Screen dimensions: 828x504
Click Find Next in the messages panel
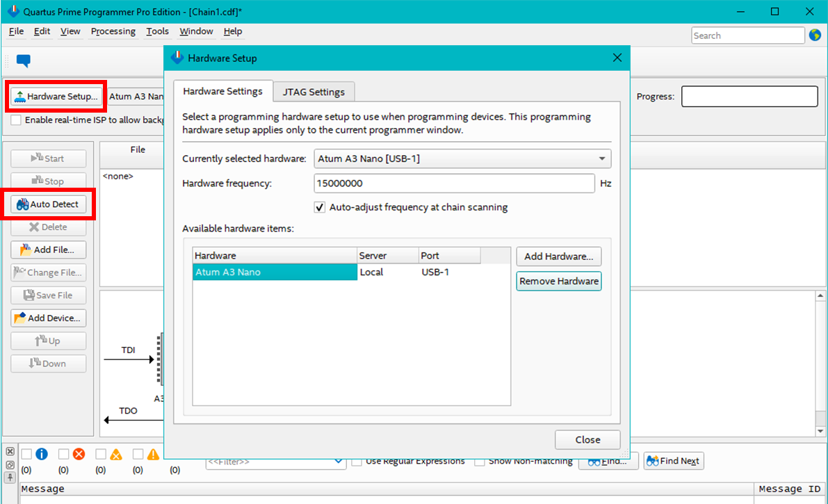point(673,461)
